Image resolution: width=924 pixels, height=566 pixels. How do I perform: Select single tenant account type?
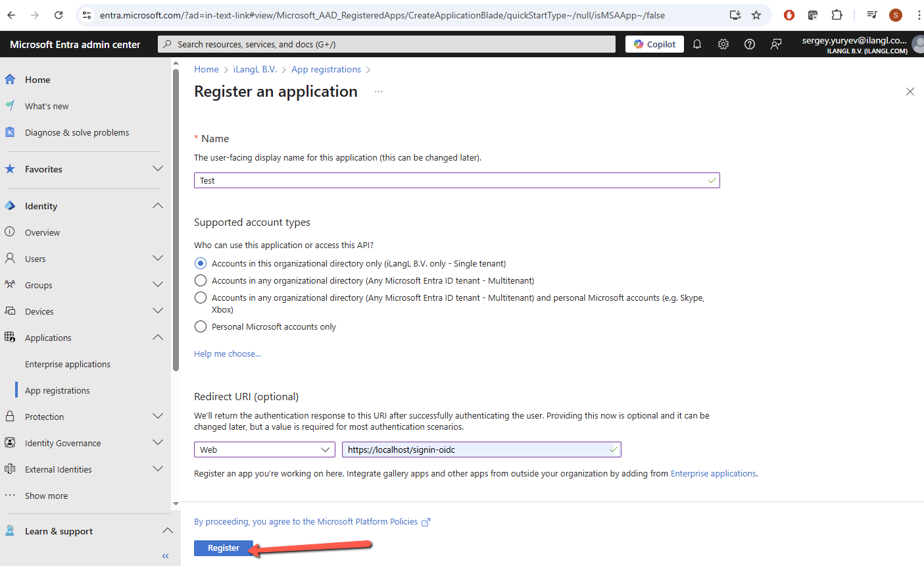(201, 263)
